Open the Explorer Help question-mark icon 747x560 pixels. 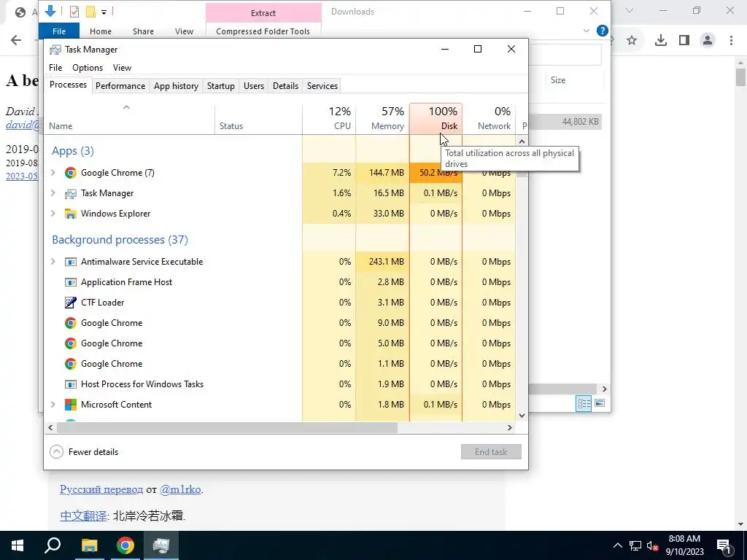pyautogui.click(x=602, y=31)
